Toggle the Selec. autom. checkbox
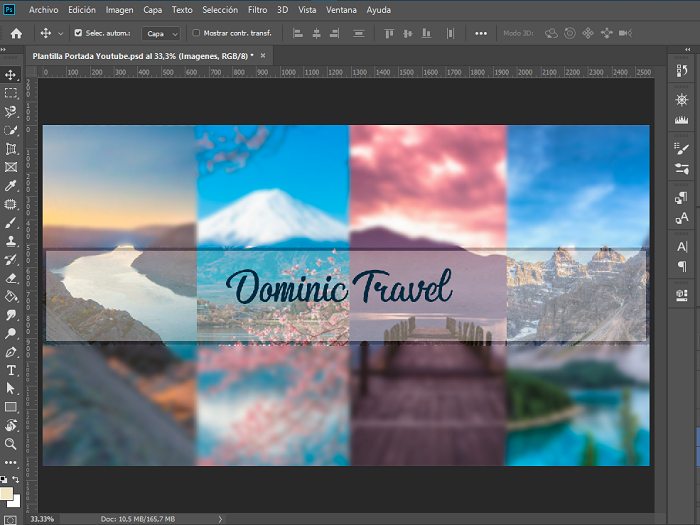The width and height of the screenshot is (700, 525). click(78, 33)
